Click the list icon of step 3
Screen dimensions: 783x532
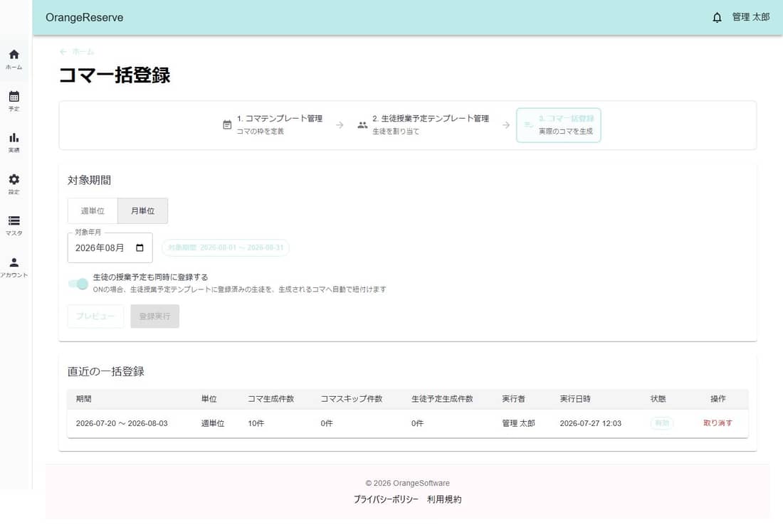[x=528, y=124]
